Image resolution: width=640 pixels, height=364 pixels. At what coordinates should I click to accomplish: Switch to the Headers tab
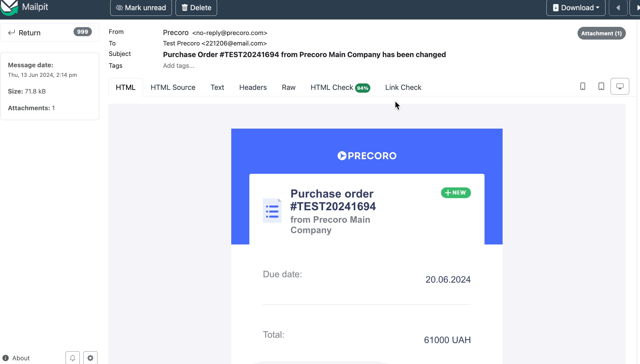pyautogui.click(x=253, y=87)
